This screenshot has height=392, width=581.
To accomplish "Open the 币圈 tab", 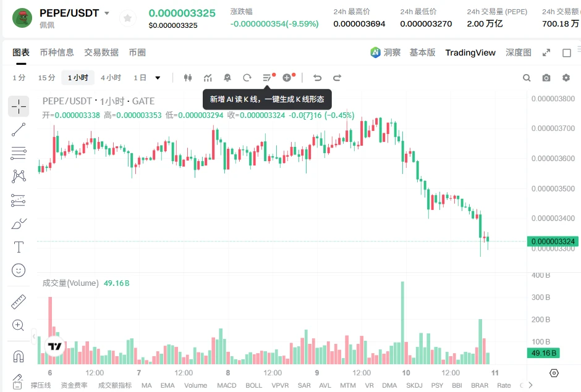I will pyautogui.click(x=137, y=52).
